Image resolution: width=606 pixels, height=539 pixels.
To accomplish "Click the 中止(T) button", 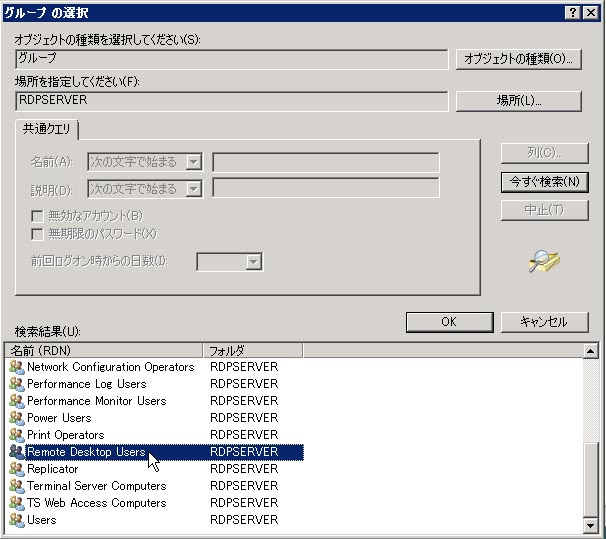I will pyautogui.click(x=545, y=210).
